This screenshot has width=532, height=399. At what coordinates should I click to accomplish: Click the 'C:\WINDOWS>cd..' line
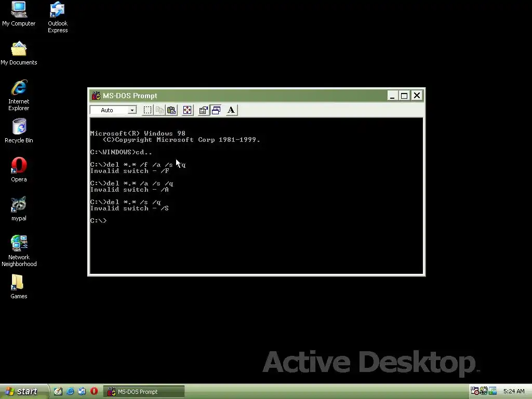pyautogui.click(x=121, y=152)
